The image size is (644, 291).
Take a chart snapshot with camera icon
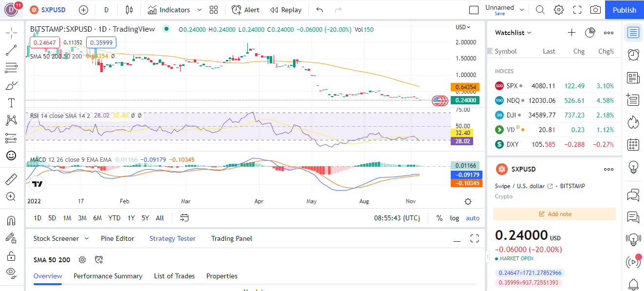coord(595,10)
